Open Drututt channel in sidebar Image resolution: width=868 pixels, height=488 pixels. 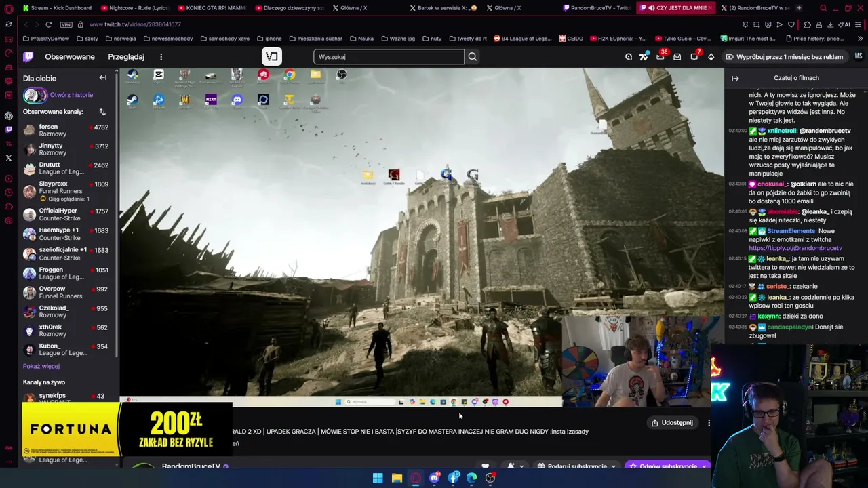click(x=66, y=168)
